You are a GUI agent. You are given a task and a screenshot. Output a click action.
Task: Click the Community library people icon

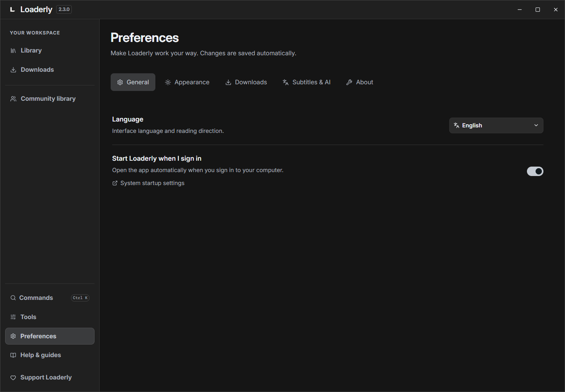pos(13,99)
